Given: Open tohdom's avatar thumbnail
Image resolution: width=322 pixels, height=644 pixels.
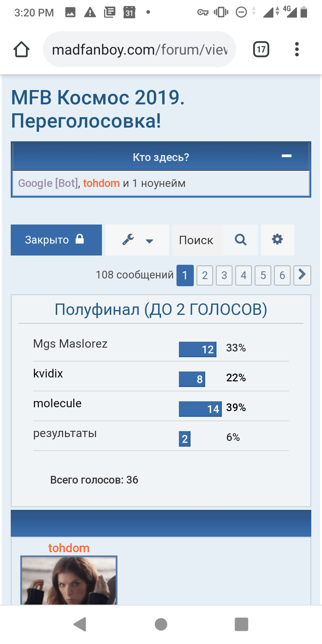Looking at the screenshot, I should click(69, 580).
